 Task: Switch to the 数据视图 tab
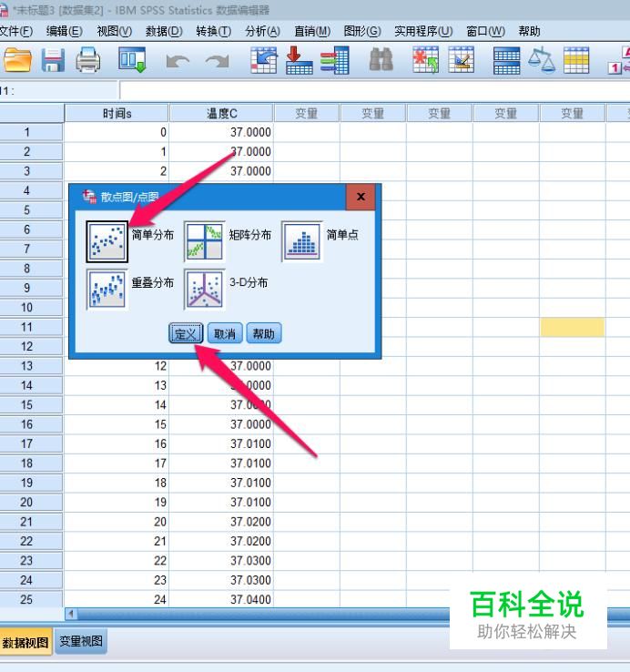(x=25, y=642)
